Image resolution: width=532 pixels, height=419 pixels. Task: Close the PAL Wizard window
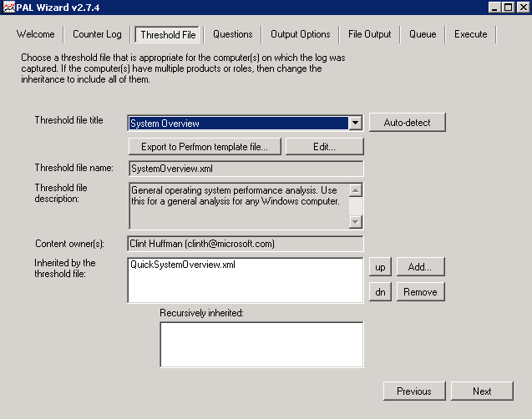523,8
